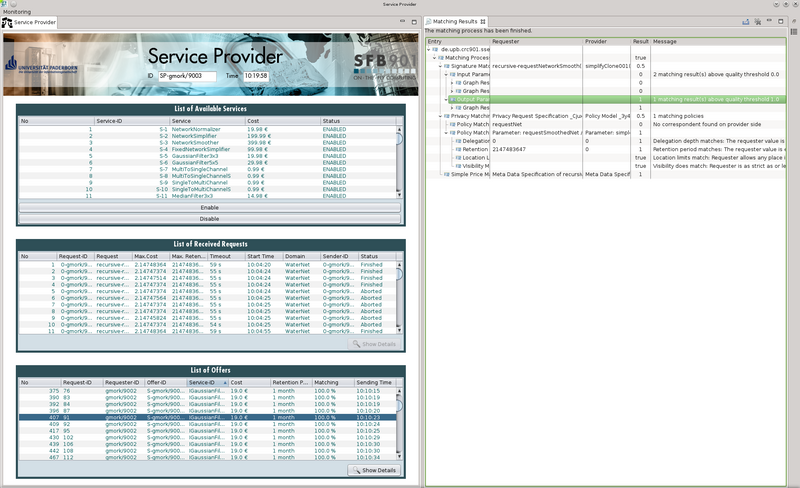Image resolution: width=800 pixels, height=488 pixels.
Task: Collapse the Matching Process tree node
Action: tap(434, 58)
